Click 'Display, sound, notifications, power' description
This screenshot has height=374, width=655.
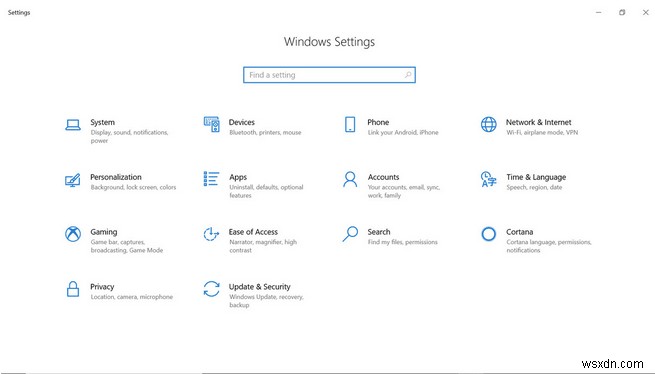(129, 137)
